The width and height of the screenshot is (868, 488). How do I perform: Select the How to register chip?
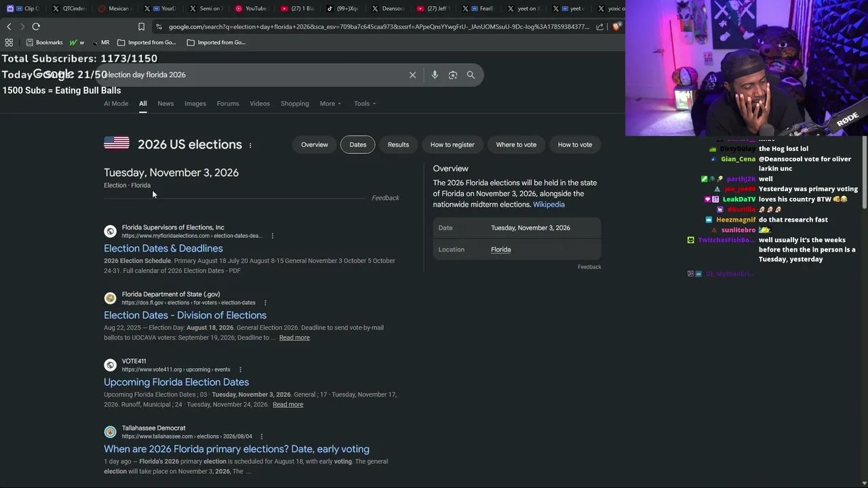click(452, 144)
